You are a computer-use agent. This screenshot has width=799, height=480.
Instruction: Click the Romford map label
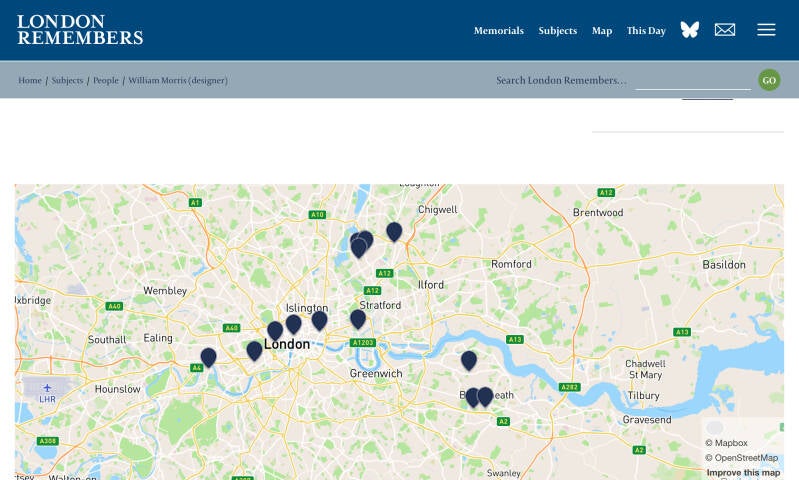(x=511, y=264)
